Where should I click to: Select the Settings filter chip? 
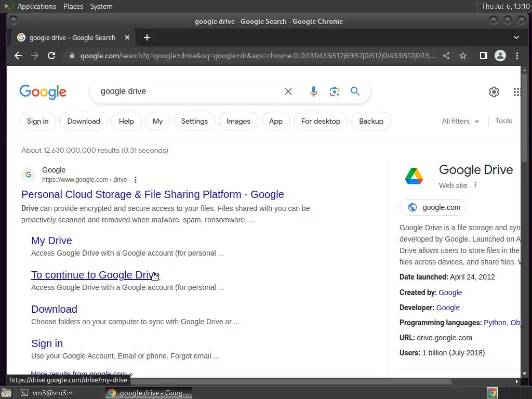point(194,121)
